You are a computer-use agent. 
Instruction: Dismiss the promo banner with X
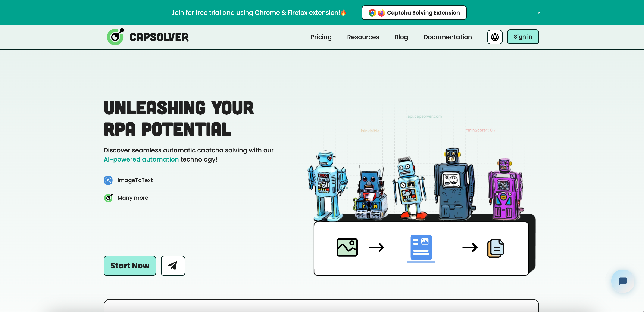tap(539, 13)
